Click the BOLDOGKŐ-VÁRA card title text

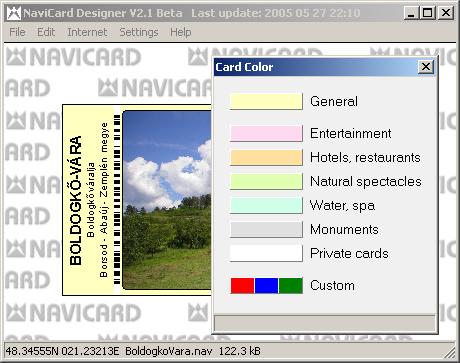click(x=76, y=200)
